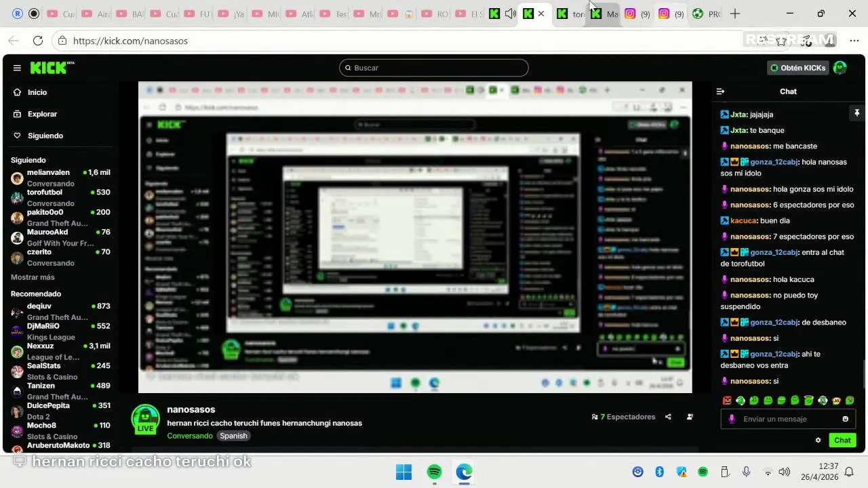Open the pakito0o0 followed channel
The height and width of the screenshot is (488, 868).
tap(60, 218)
